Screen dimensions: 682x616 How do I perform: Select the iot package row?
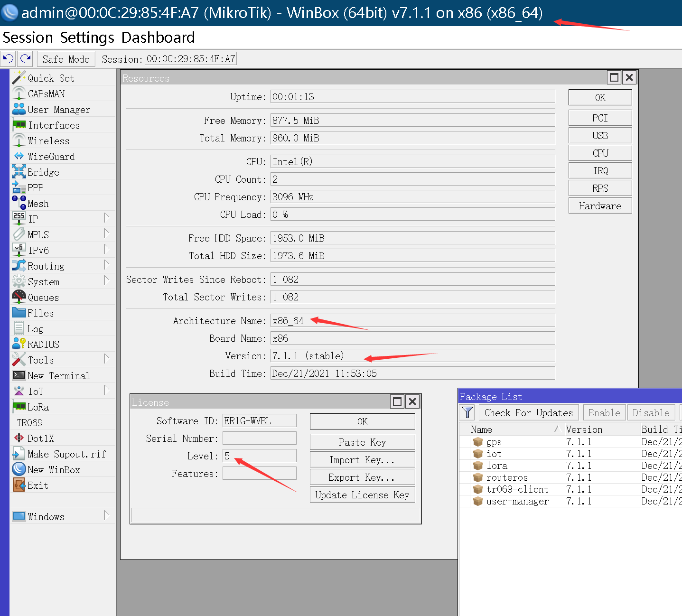tap(571, 454)
